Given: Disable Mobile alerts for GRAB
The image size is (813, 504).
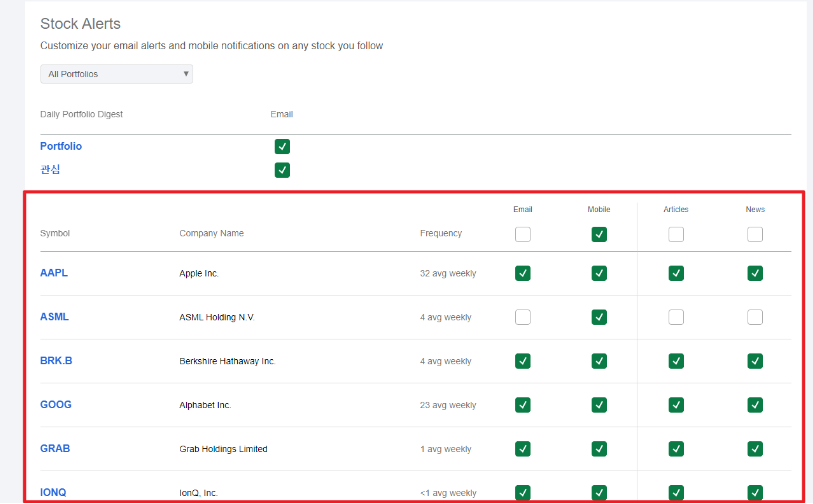Looking at the screenshot, I should click(x=599, y=449).
